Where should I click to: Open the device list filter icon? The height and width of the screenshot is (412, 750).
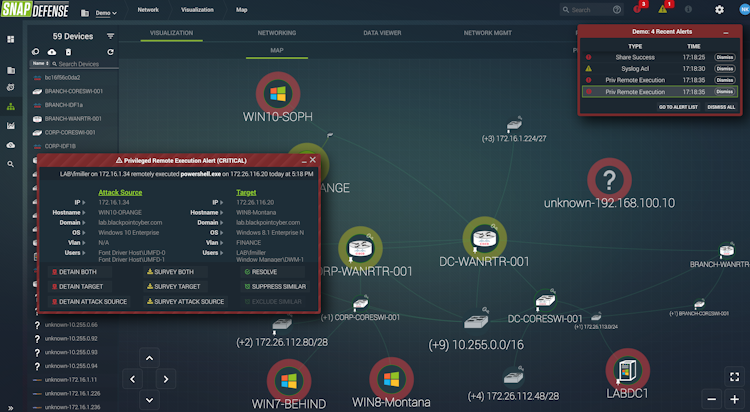click(110, 36)
